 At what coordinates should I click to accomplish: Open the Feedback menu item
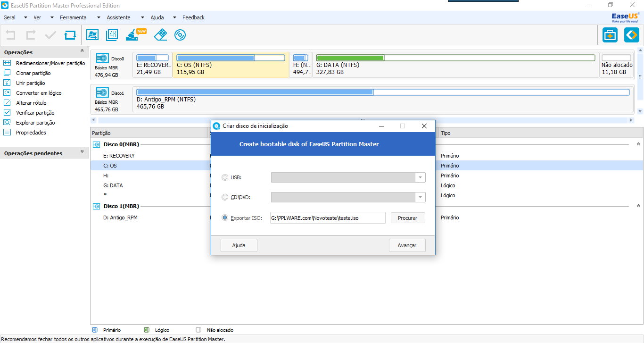(x=193, y=17)
